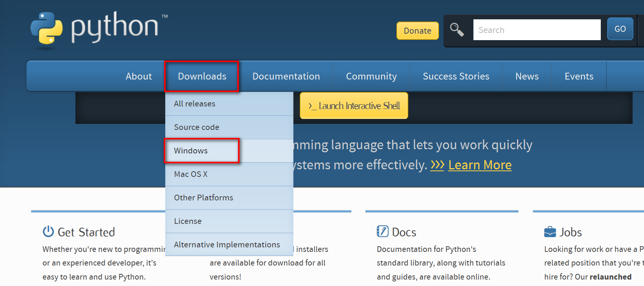Open the Events menu

tap(579, 76)
